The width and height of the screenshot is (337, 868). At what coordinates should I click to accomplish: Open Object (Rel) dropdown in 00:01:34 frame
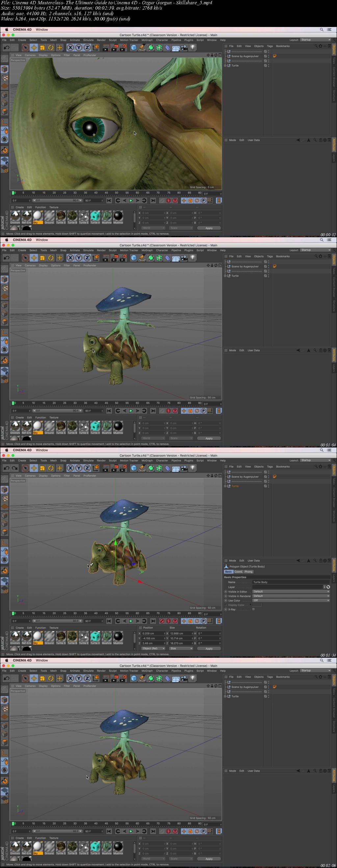pos(153,649)
